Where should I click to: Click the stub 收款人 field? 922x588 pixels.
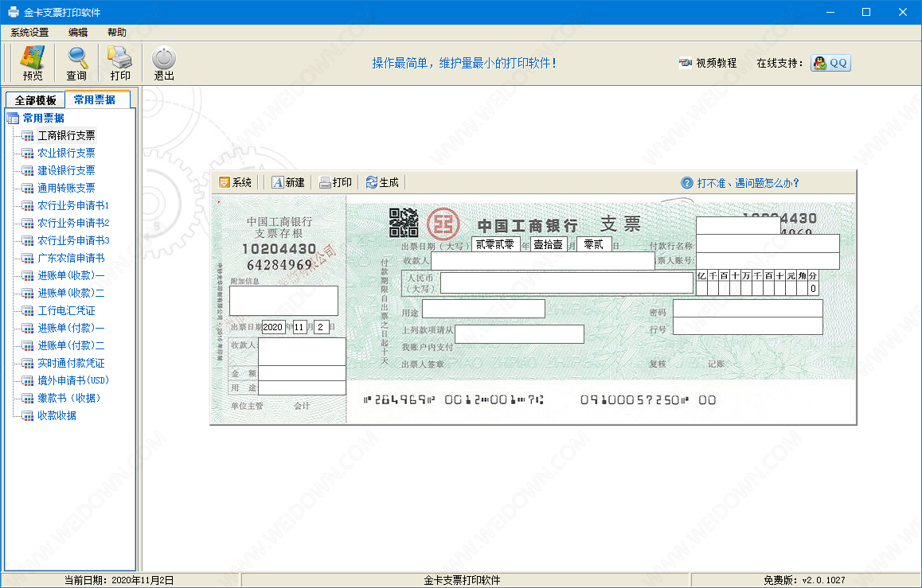(x=302, y=352)
